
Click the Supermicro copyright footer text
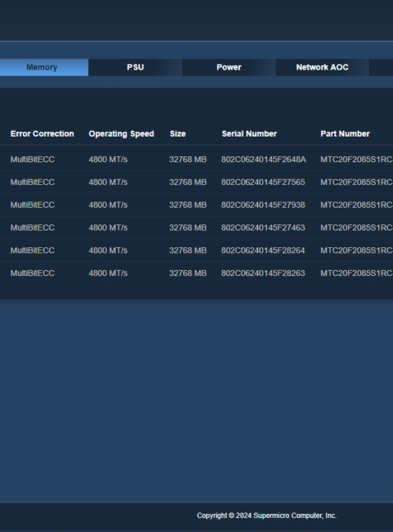(x=267, y=516)
